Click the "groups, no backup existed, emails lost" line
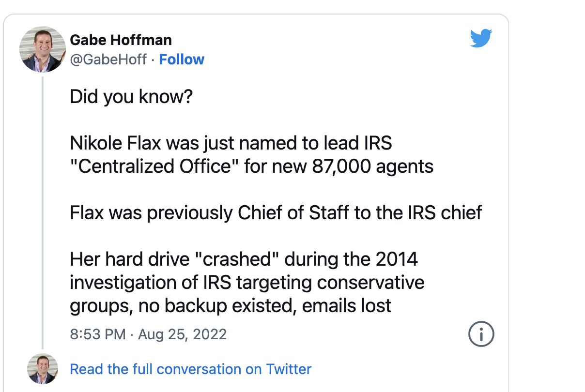 [231, 306]
